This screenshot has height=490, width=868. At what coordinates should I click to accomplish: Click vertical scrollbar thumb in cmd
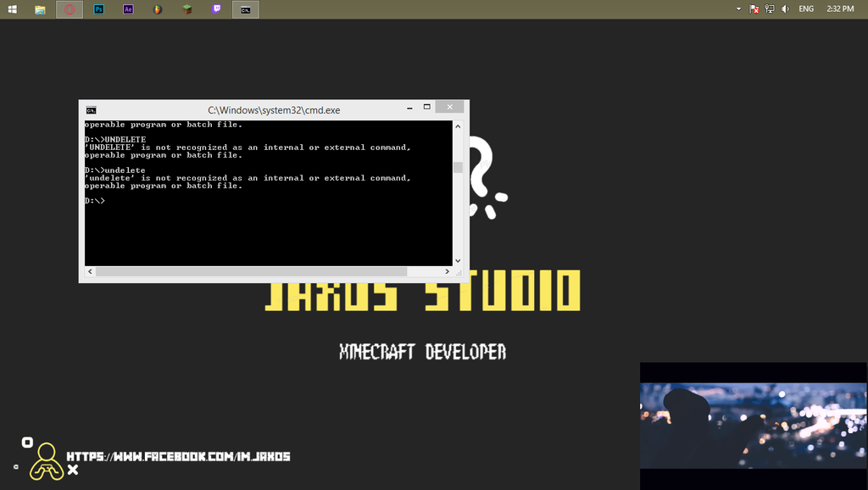tap(458, 167)
